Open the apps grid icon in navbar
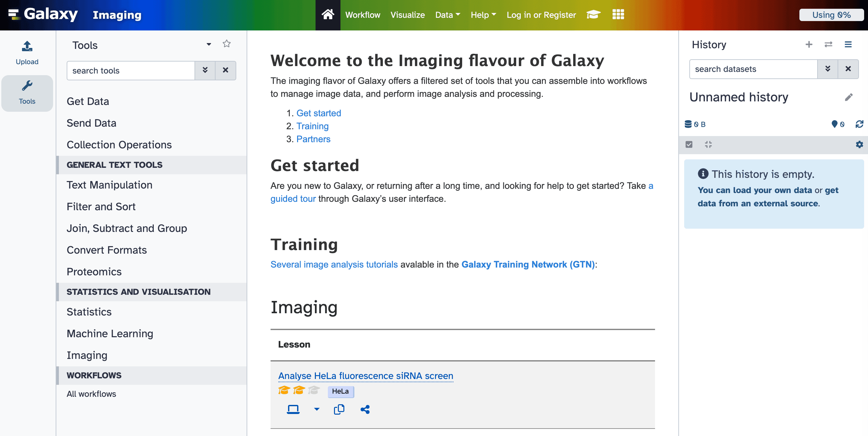 coord(618,15)
